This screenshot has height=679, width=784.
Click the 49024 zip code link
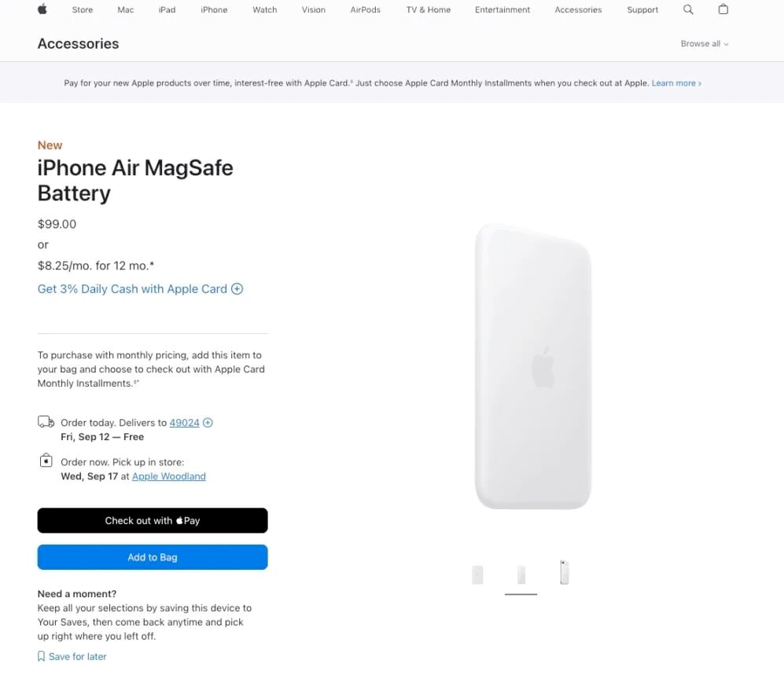183,422
